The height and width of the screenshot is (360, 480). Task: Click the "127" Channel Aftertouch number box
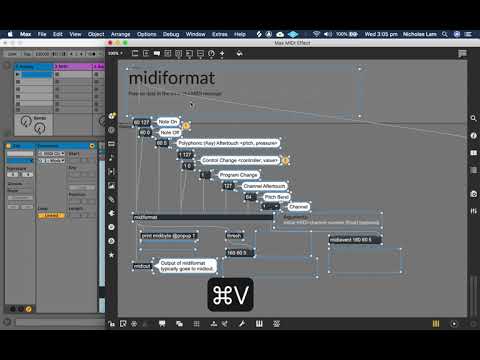click(228, 186)
